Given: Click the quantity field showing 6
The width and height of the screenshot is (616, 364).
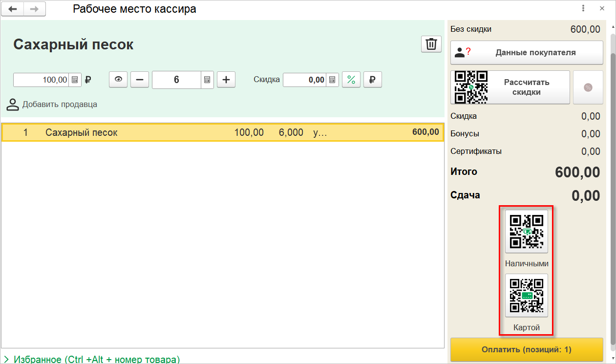Looking at the screenshot, I should tap(176, 80).
